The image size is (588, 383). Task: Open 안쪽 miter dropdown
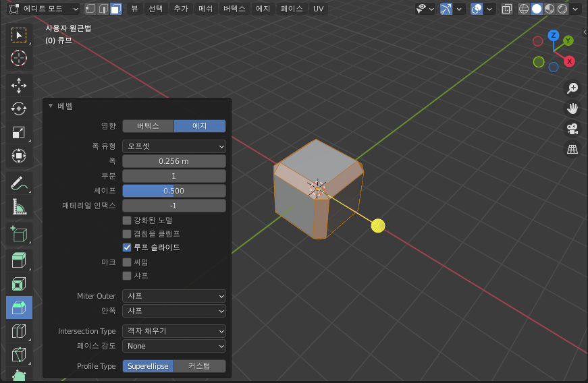coord(174,311)
